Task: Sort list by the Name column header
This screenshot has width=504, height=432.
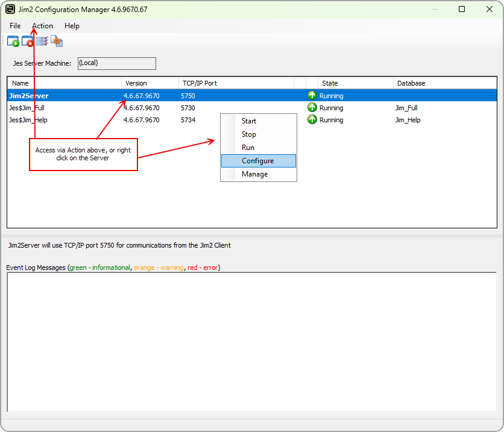Action: point(63,83)
